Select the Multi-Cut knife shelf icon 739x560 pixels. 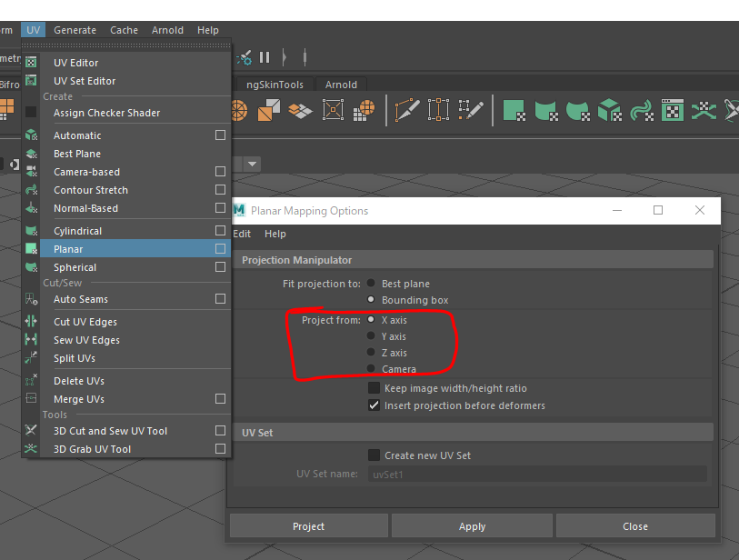pyautogui.click(x=406, y=110)
